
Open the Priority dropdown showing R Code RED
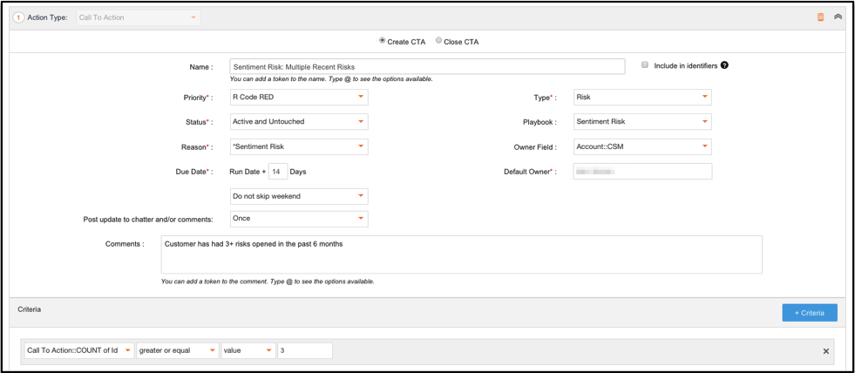299,97
